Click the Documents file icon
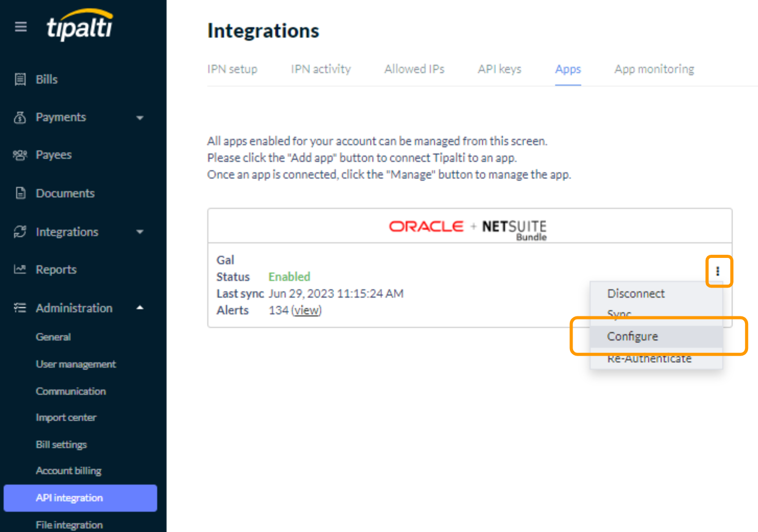Screen dimensions: 758x532 pyautogui.click(x=20, y=193)
